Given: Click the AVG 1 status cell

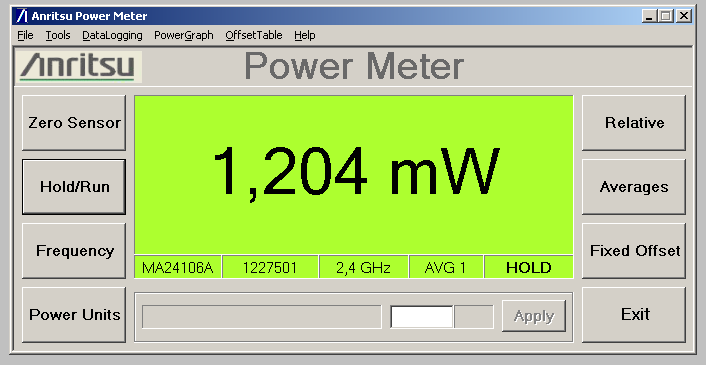Looking at the screenshot, I should coord(446,267).
